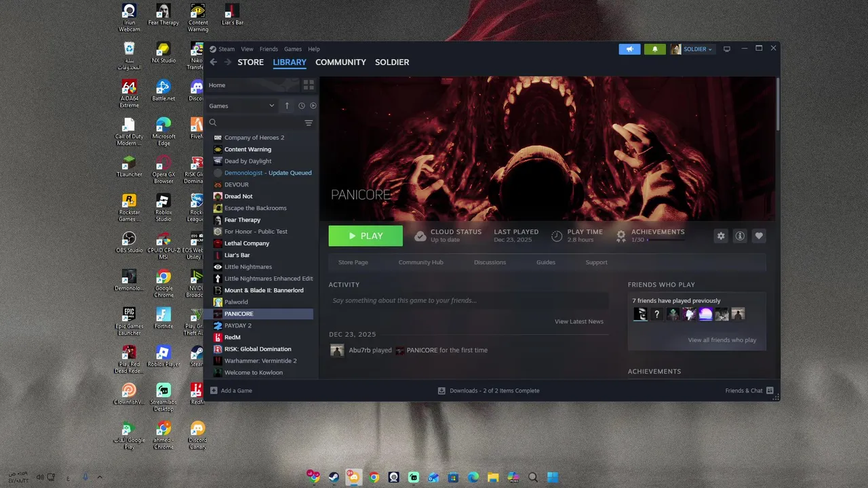Open the Friends menu
The width and height of the screenshot is (868, 488).
[x=269, y=49]
